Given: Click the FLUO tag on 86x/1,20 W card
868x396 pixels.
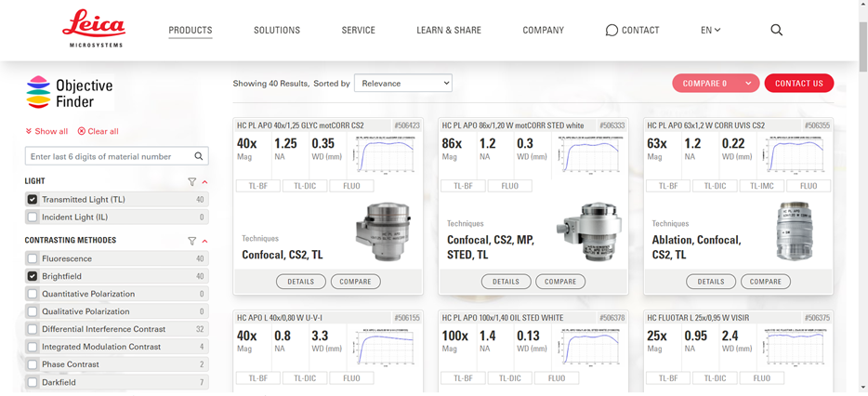Looking at the screenshot, I should (x=510, y=186).
